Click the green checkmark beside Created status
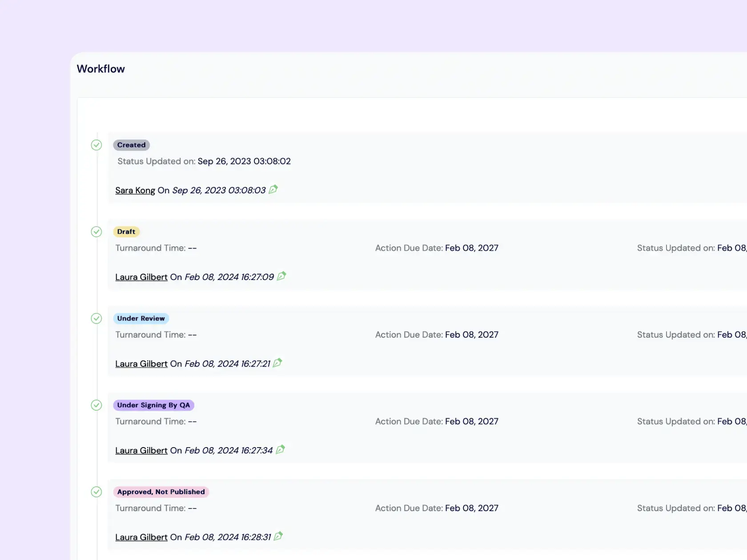Screen dimensions: 747x560 click(96, 145)
